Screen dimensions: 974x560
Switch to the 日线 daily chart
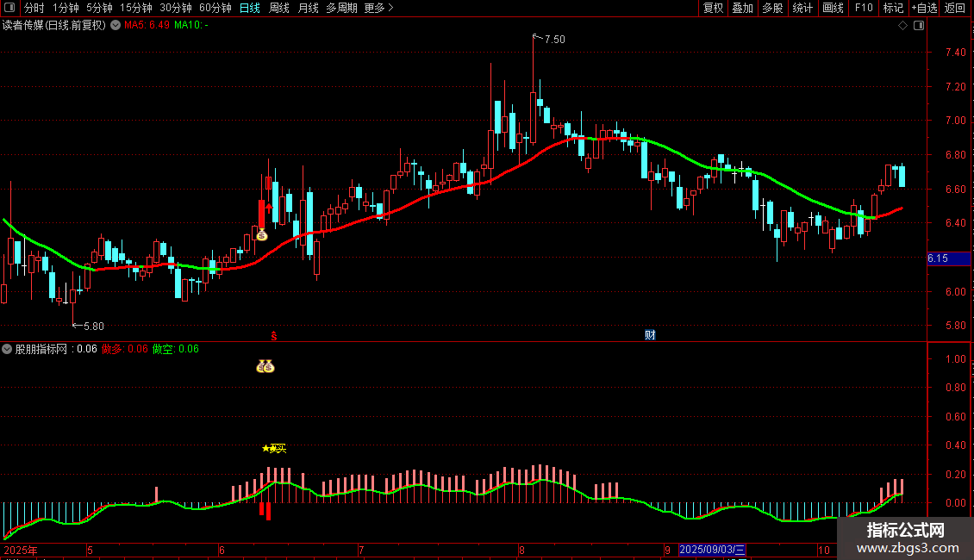tap(250, 8)
